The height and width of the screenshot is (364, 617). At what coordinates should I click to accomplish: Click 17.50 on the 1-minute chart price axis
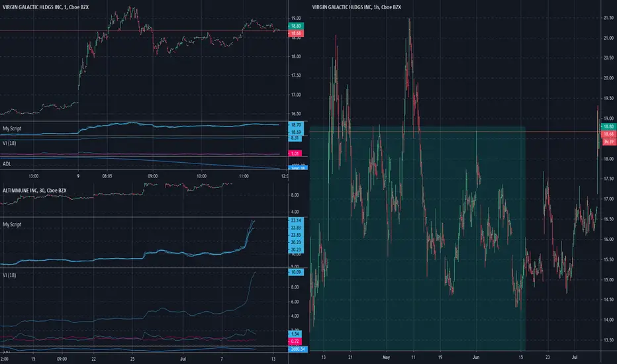(296, 75)
